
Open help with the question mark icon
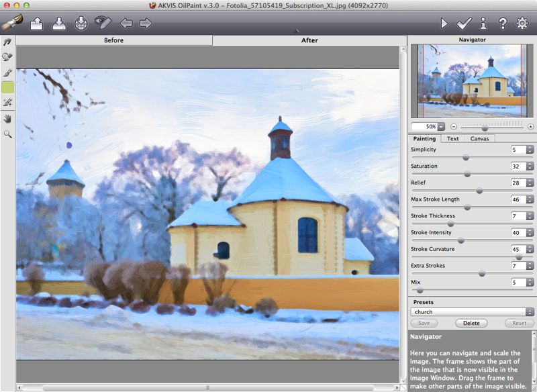tap(502, 23)
